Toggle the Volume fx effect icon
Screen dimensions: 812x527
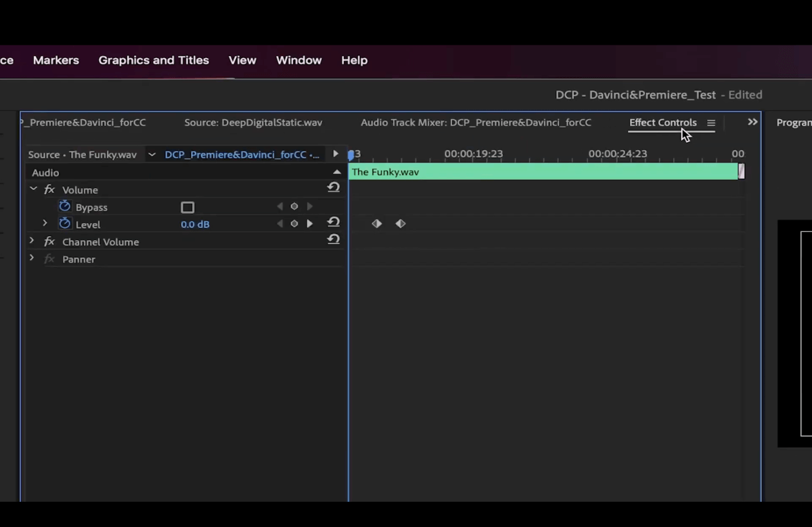(x=49, y=190)
